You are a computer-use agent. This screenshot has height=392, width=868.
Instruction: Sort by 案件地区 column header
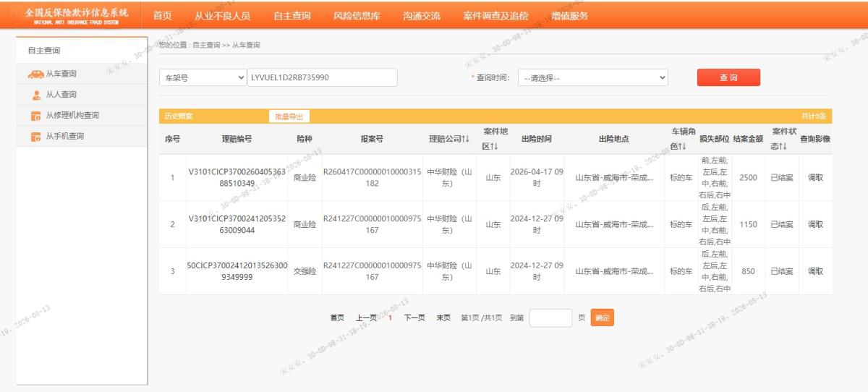point(495,138)
